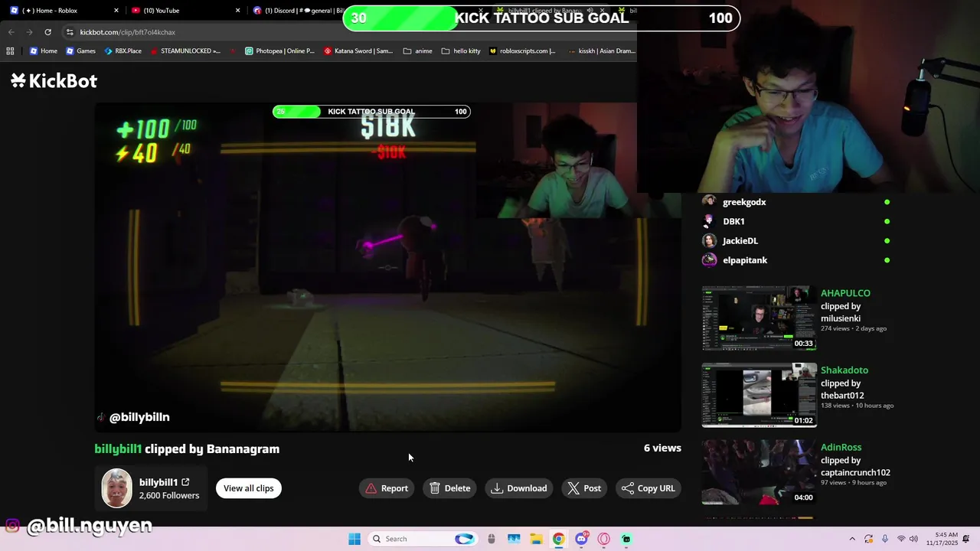Switch to the Home - Roblox tab
The width and height of the screenshot is (980, 551).
click(x=63, y=11)
